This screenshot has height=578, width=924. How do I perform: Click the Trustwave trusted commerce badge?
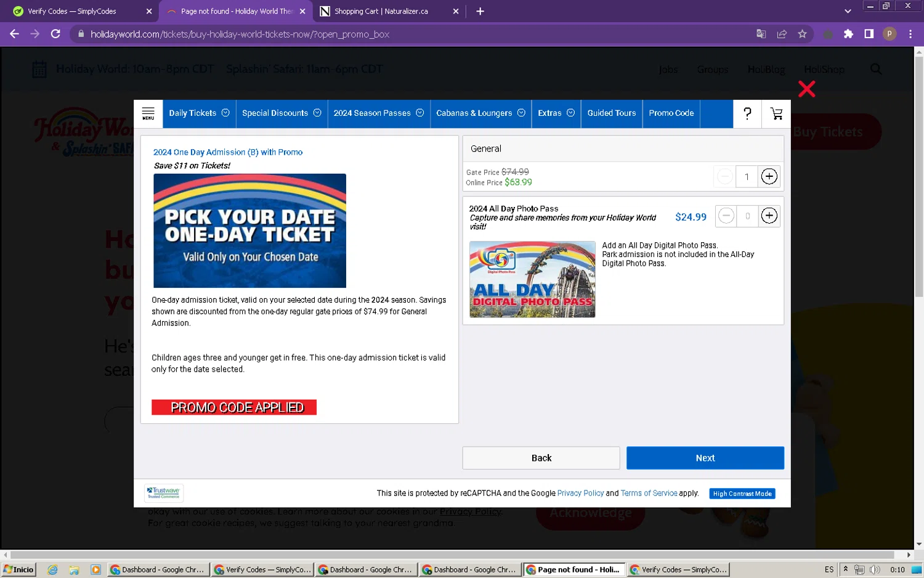(x=164, y=493)
